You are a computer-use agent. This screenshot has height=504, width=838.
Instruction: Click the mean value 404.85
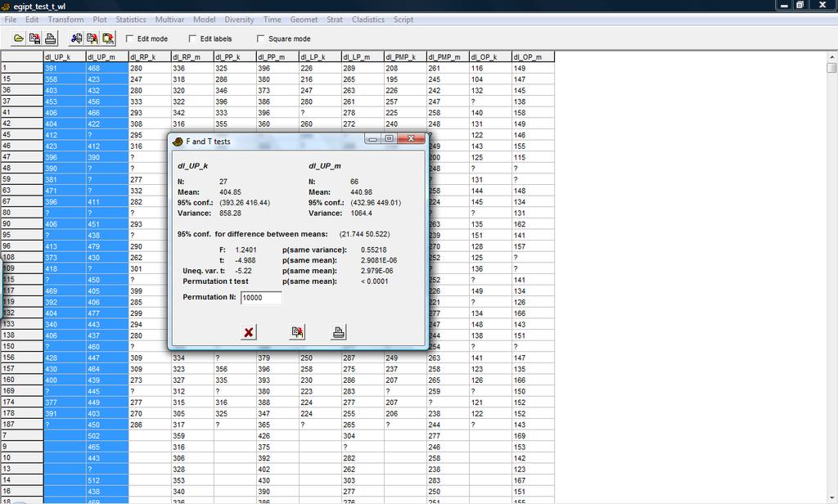coord(230,192)
